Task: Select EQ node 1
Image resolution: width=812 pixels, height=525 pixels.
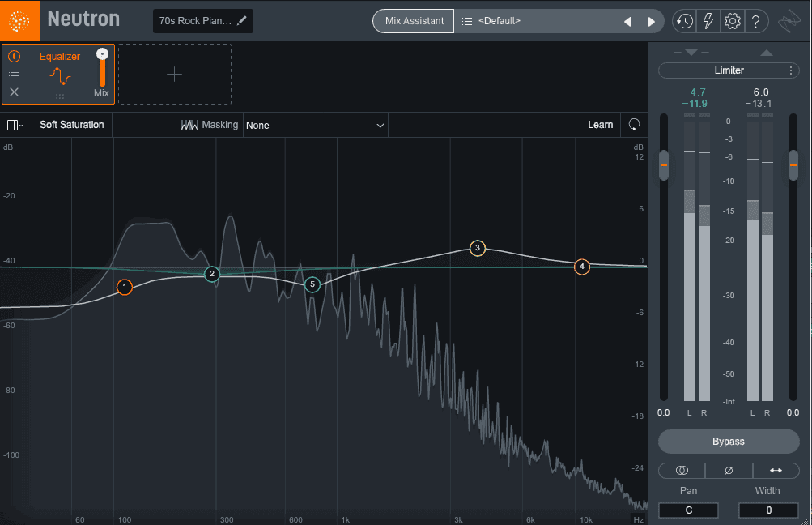Action: tap(125, 287)
